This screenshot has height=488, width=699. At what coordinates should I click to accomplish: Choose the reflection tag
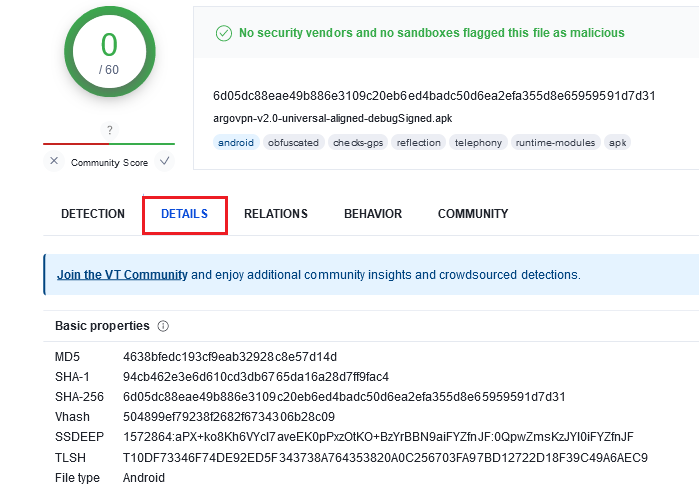[x=418, y=143]
